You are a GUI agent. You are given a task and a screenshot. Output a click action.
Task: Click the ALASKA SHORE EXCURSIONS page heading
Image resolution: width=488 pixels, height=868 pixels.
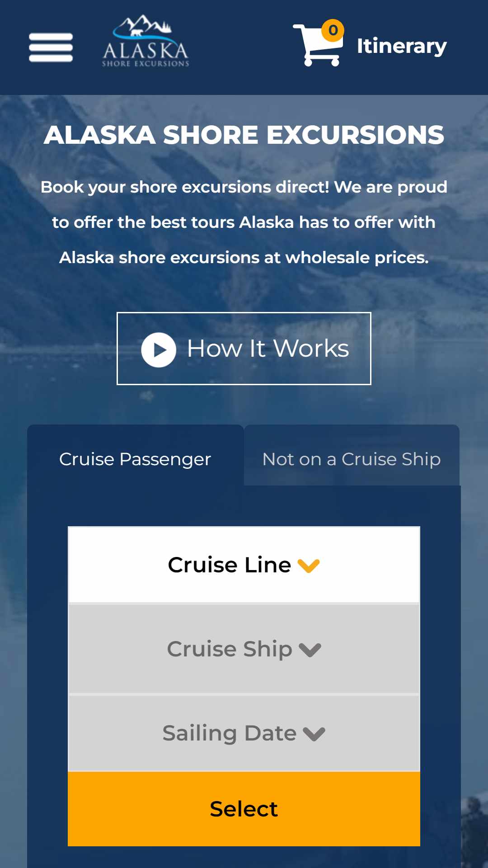pyautogui.click(x=244, y=135)
